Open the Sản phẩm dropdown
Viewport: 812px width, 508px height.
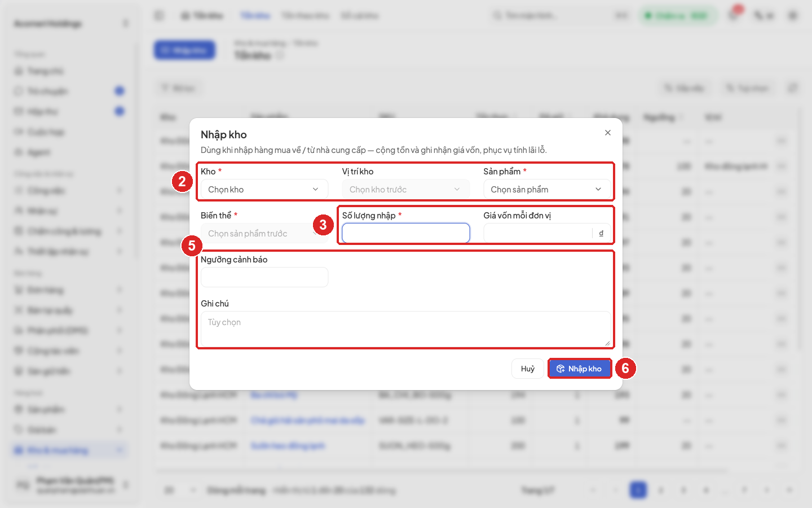click(547, 189)
